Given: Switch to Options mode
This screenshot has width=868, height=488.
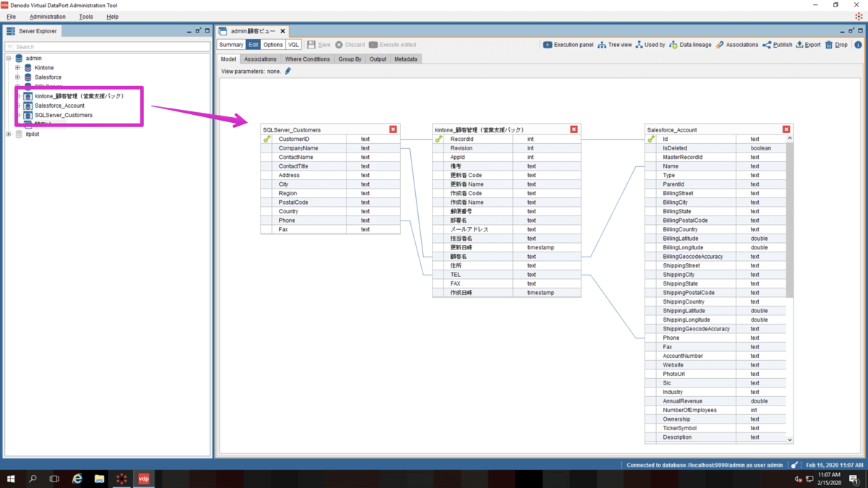Looking at the screenshot, I should click(x=273, y=45).
